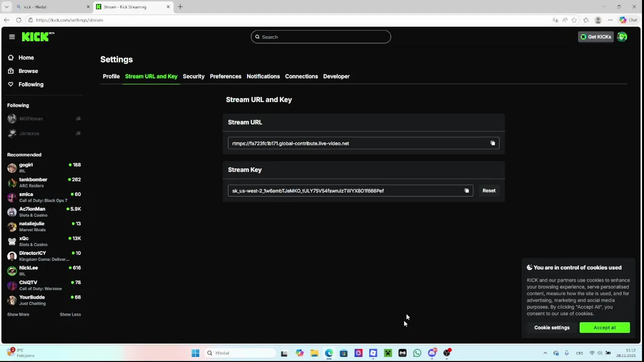The image size is (644, 362).
Task: Select the Stream URL and Key tab
Action: click(151, 76)
